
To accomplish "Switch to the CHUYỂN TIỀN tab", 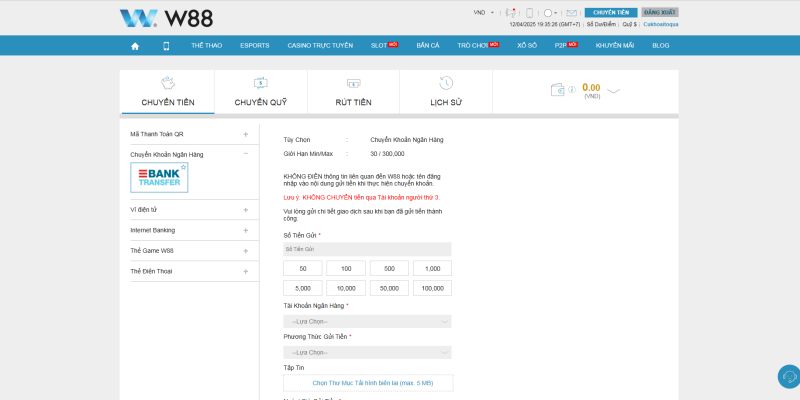I will click(168, 92).
